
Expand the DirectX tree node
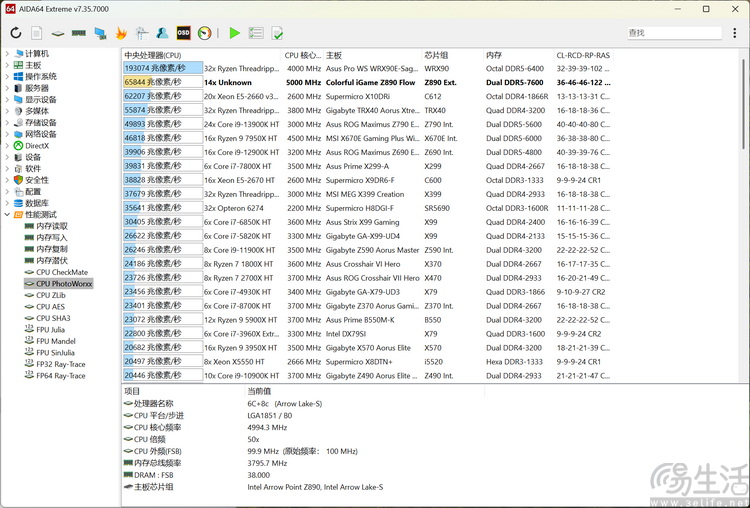7,145
